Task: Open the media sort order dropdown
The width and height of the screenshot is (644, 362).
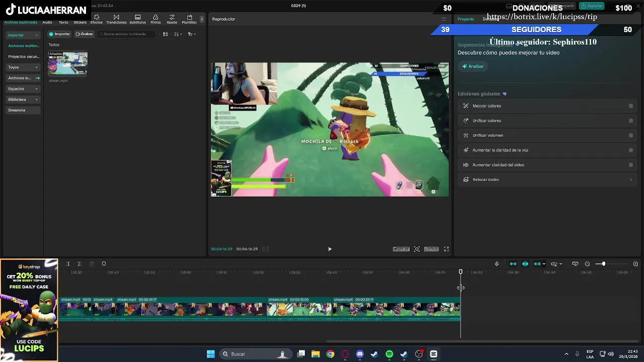Action: 178,34
